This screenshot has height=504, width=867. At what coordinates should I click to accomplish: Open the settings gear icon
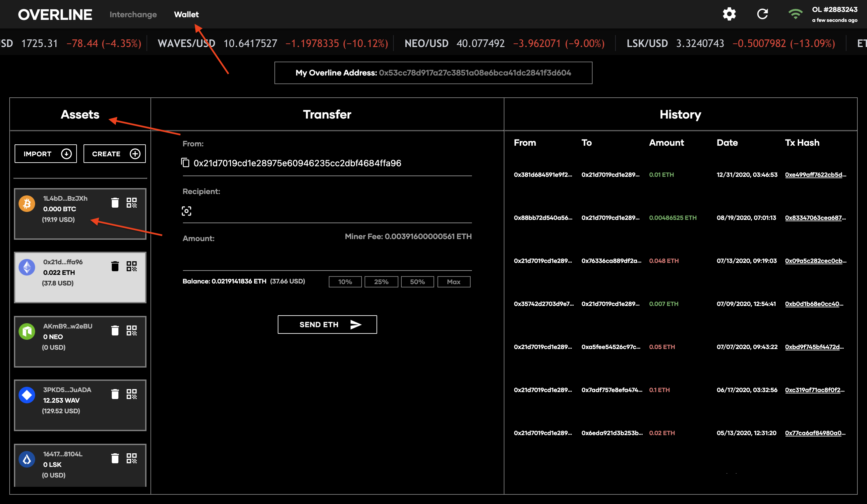(729, 14)
